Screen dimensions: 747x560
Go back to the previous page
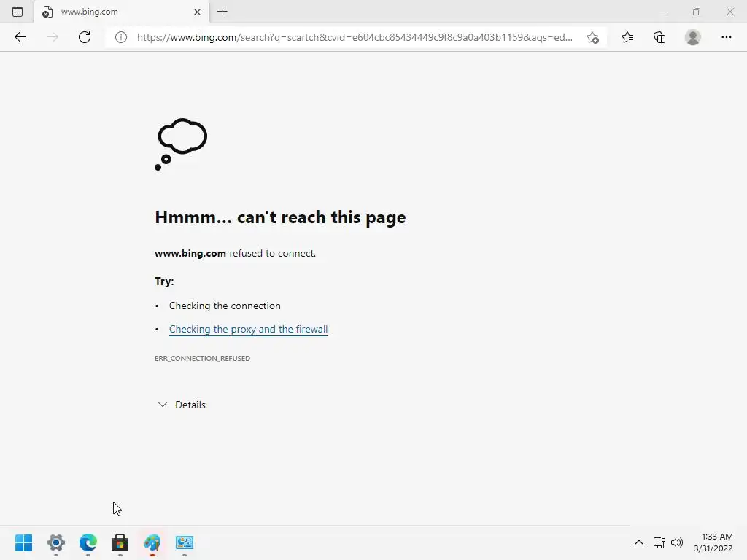[x=20, y=37]
